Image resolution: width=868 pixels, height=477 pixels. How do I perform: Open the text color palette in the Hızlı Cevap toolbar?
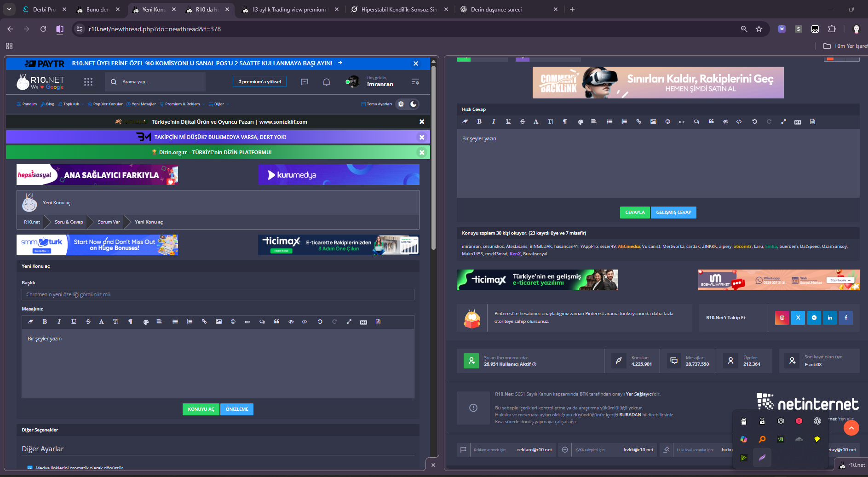[x=581, y=122]
